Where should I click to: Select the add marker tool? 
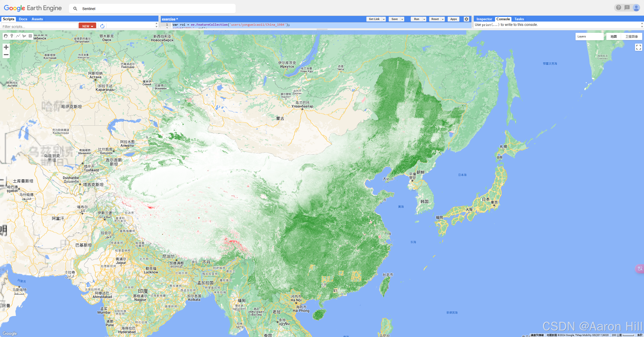click(12, 36)
